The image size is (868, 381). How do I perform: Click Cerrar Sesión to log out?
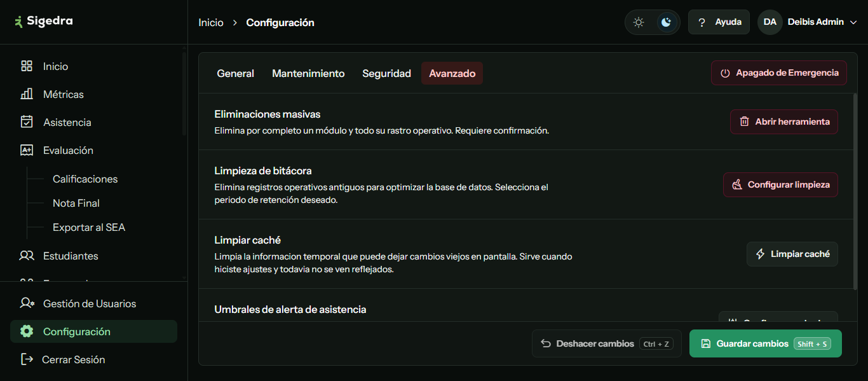click(x=93, y=359)
